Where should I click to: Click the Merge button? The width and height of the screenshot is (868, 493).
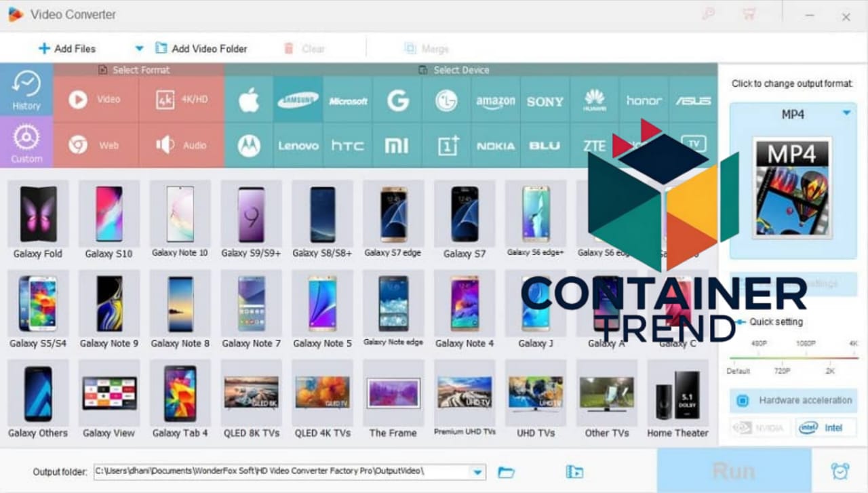[x=427, y=48]
